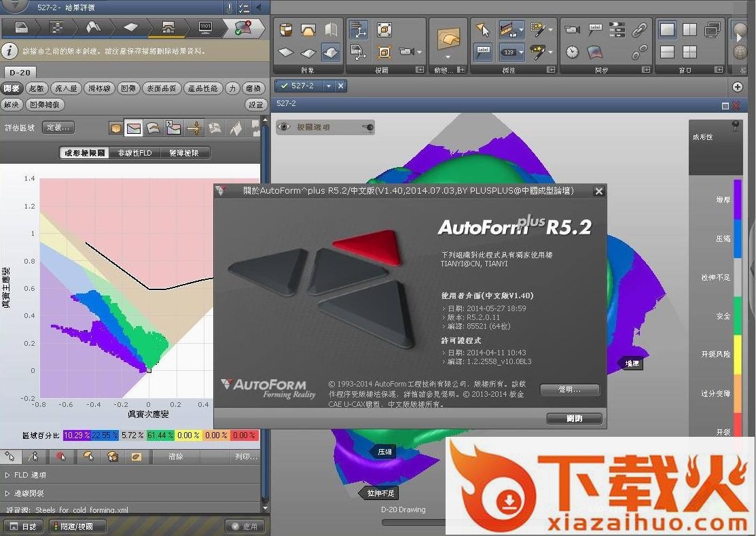Expand the FLD 選項 section
756x536 pixels.
[8, 475]
